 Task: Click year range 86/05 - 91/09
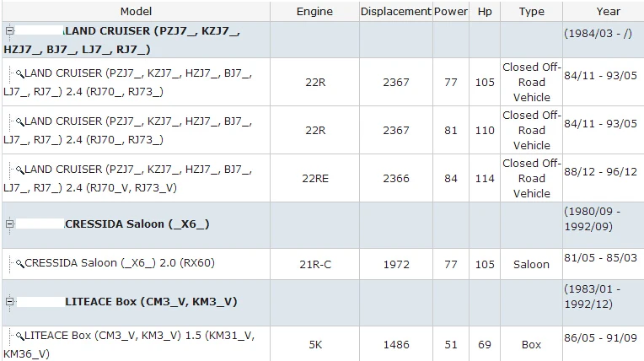click(x=600, y=338)
